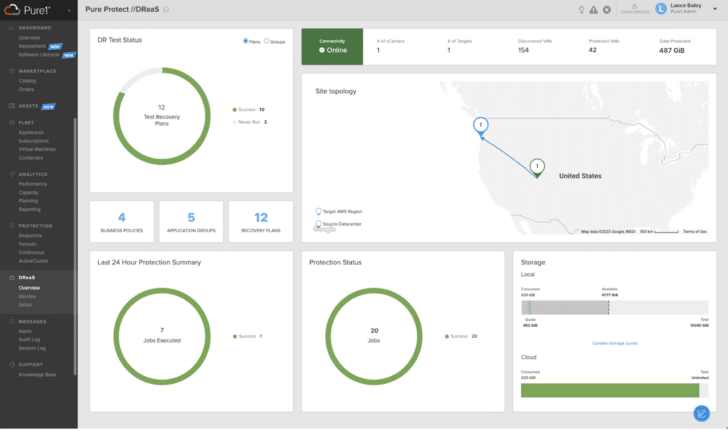Viewport: 728px width, 431px height.
Task: Click the green source datacenter map pin
Action: coord(537,167)
